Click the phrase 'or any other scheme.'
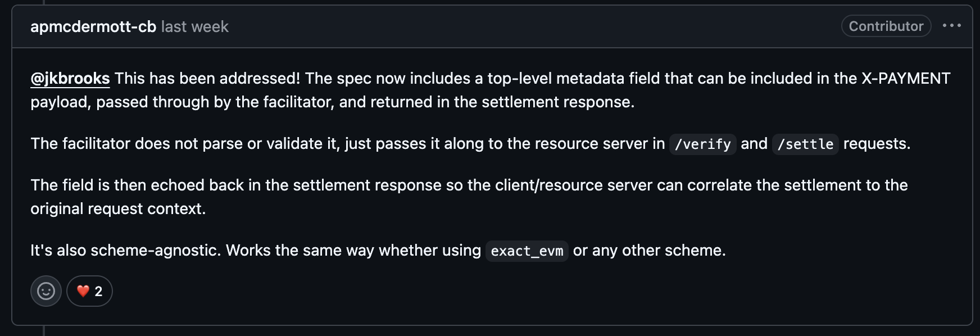 (x=649, y=251)
